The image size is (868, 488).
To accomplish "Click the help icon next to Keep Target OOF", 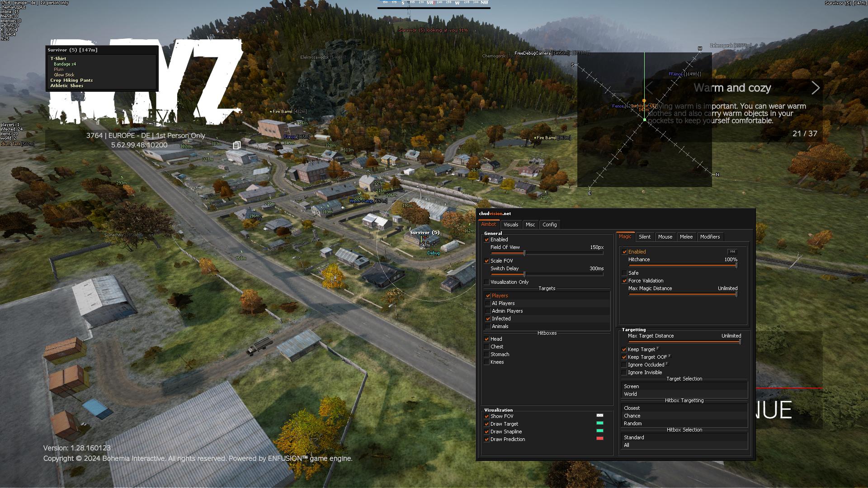I will (670, 356).
